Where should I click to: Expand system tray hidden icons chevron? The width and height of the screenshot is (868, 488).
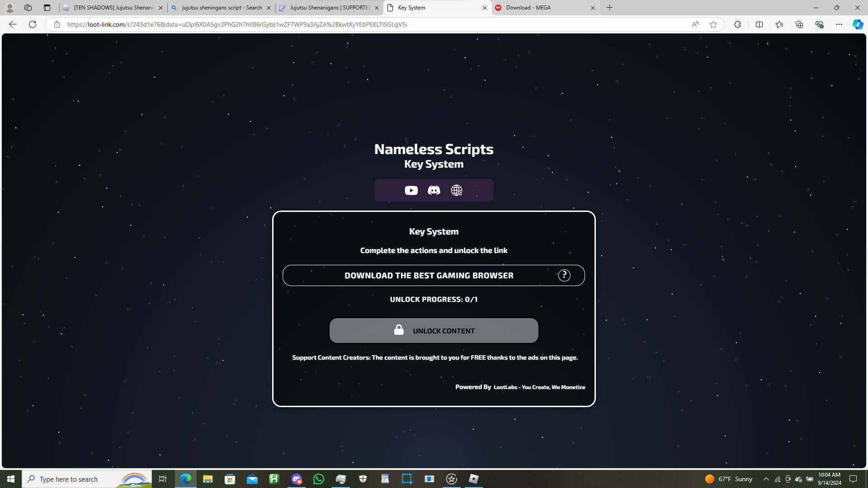pos(766,479)
